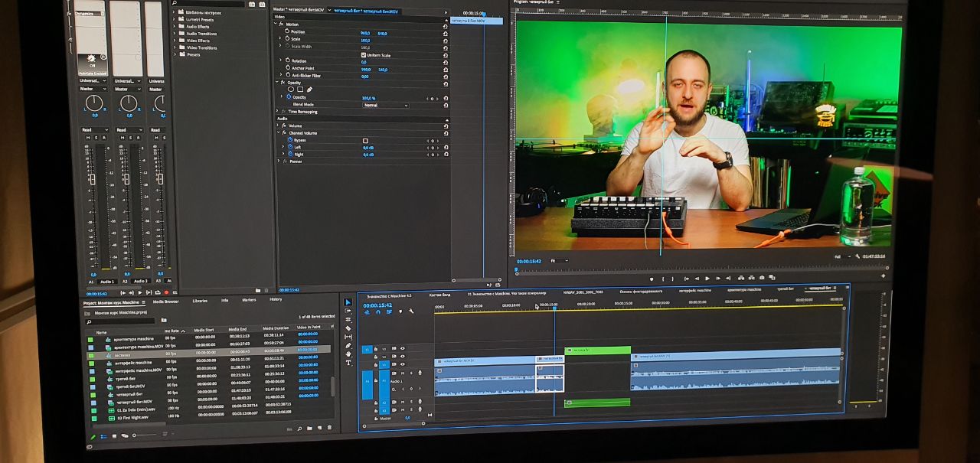Play the Program monitor video
This screenshot has height=463, width=980.
(707, 279)
